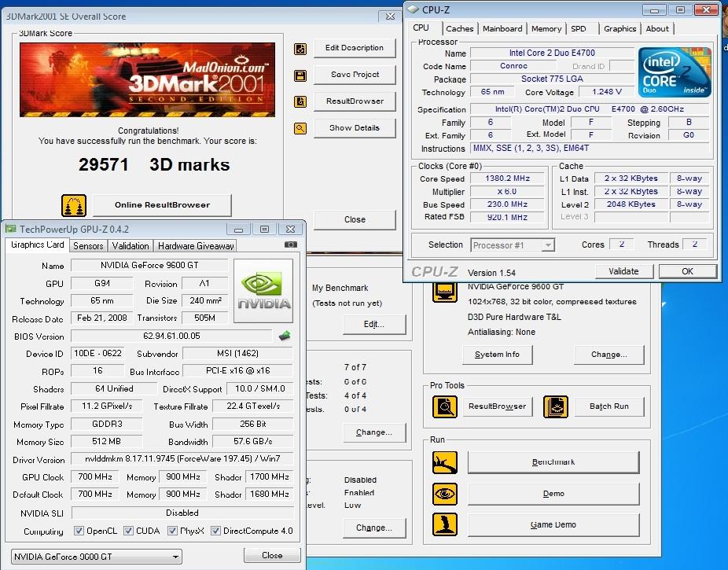Switch to the Sensors tab in GPU-Z
This screenshot has width=728, height=570.
pos(88,246)
